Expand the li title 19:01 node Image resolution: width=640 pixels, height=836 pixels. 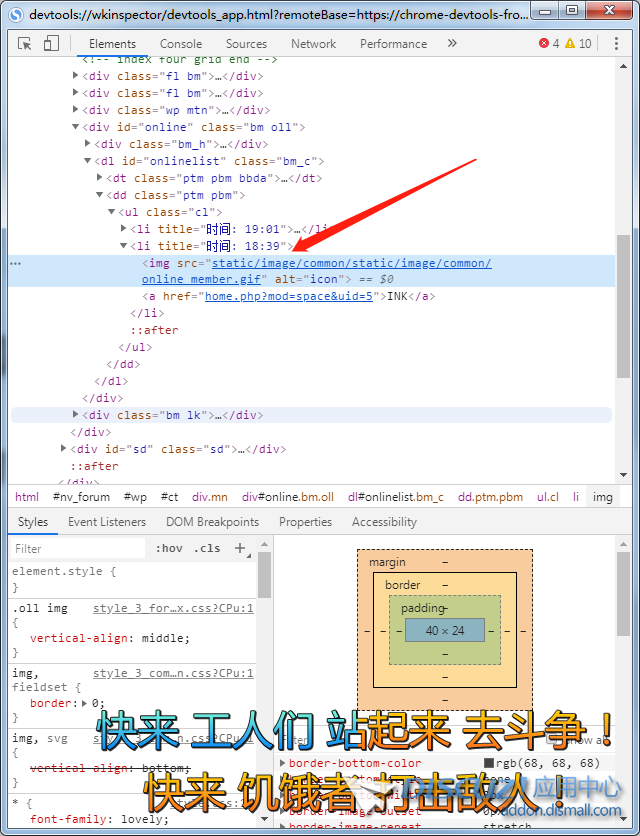pyautogui.click(x=124, y=229)
